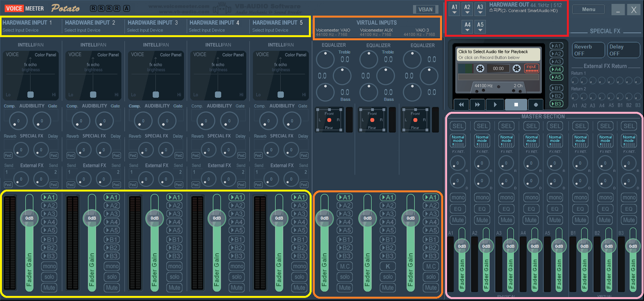The image size is (644, 301).
Task: Solo the VAIO 3 virtual input
Action: 431,277
